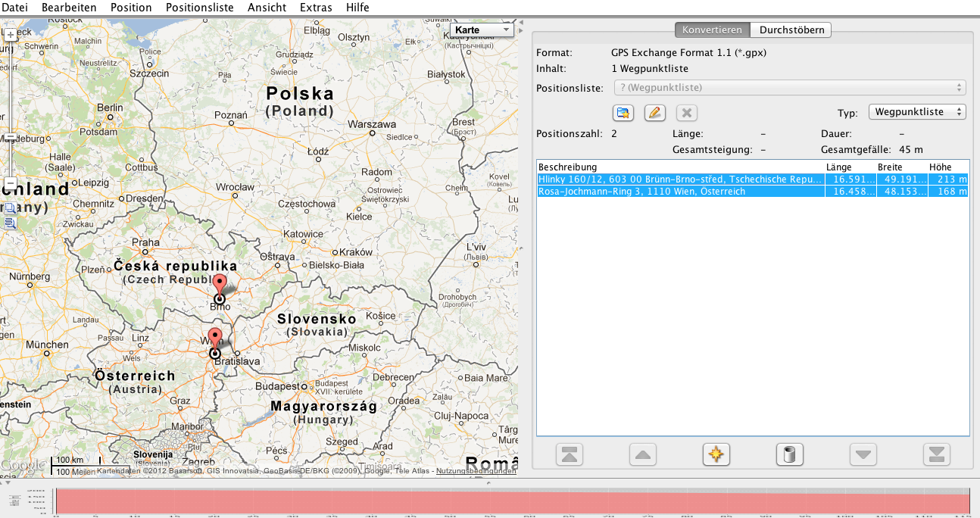980x518 pixels.
Task: Move selection to top of list
Action: 569,454
